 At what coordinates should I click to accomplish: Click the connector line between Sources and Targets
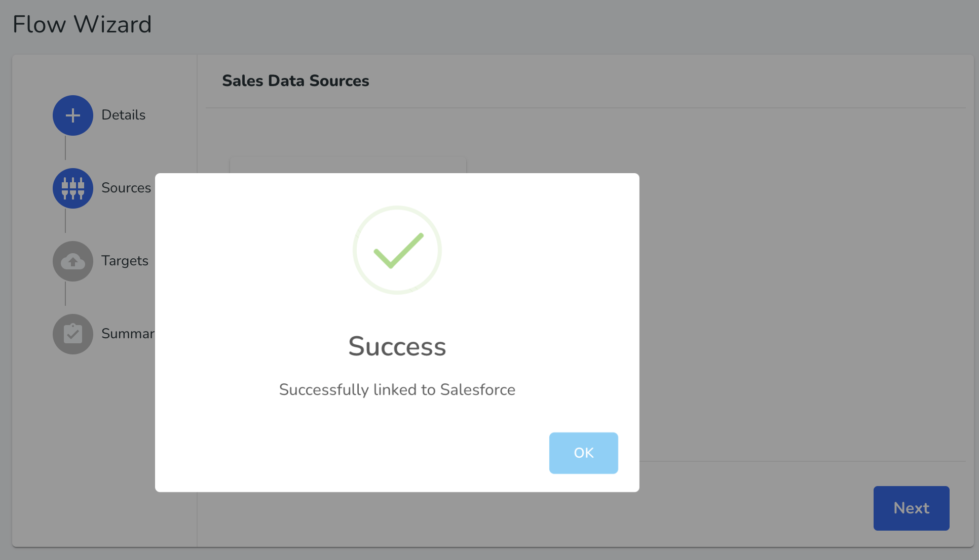coord(65,221)
